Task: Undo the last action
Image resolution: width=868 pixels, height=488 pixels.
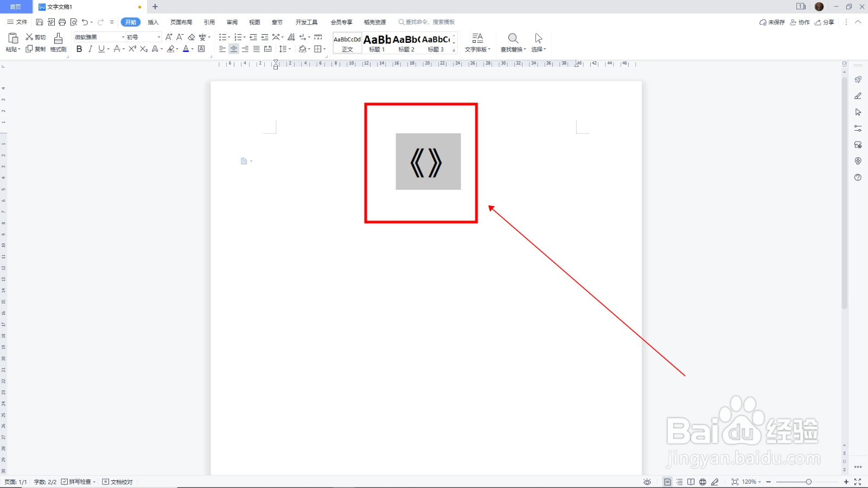Action: pos(85,22)
